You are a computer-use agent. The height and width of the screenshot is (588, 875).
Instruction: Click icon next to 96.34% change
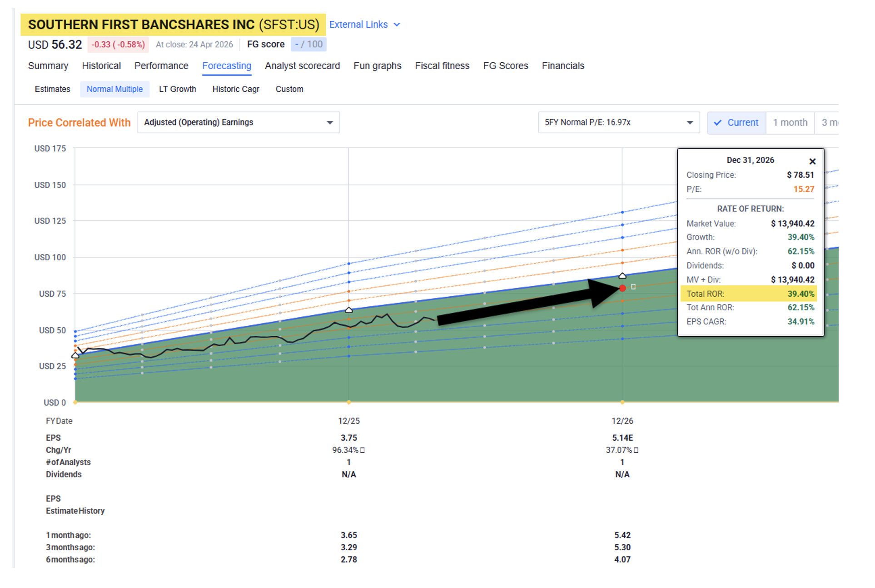tap(363, 450)
